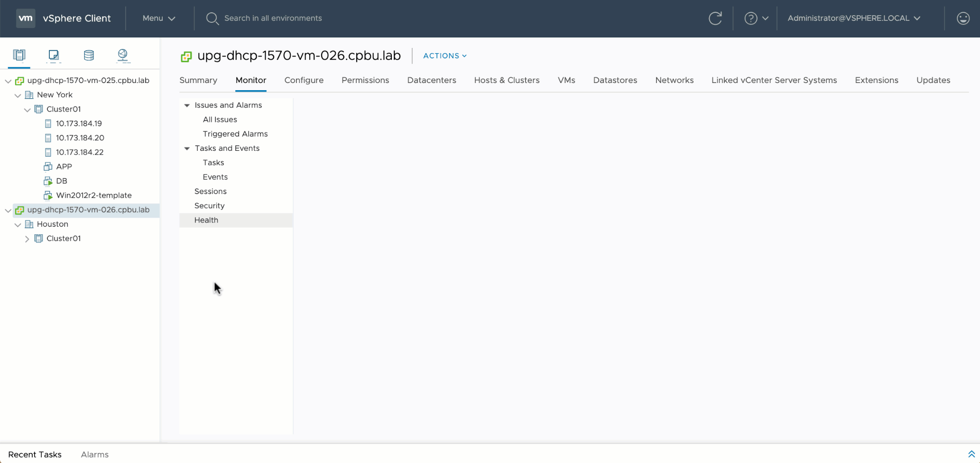Screen dimensions: 980x463
Task: Collapse the New York datacenter node
Action: (18, 95)
